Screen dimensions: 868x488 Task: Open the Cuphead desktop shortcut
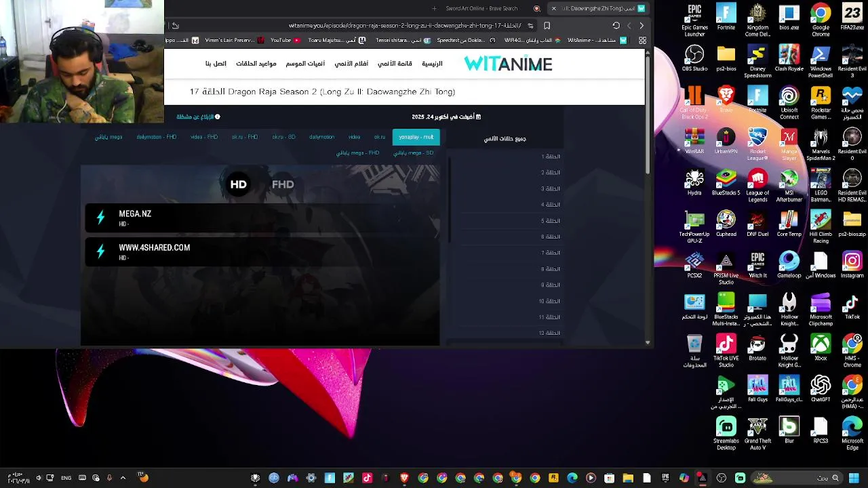click(x=726, y=224)
